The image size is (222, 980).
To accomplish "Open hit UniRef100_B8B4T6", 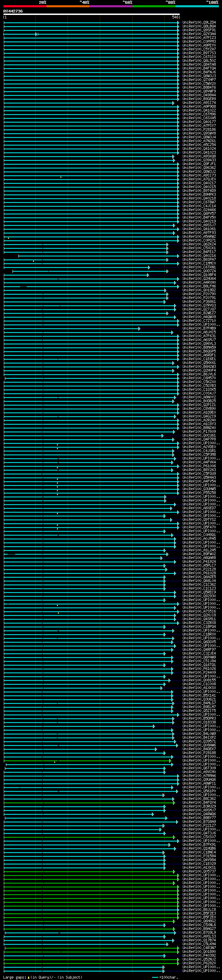I will [x=199, y=87].
